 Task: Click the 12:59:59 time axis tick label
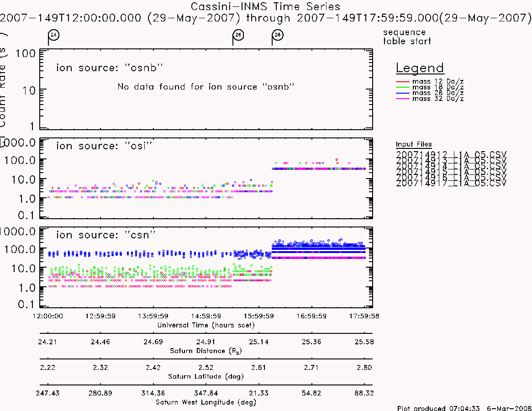[x=100, y=316]
